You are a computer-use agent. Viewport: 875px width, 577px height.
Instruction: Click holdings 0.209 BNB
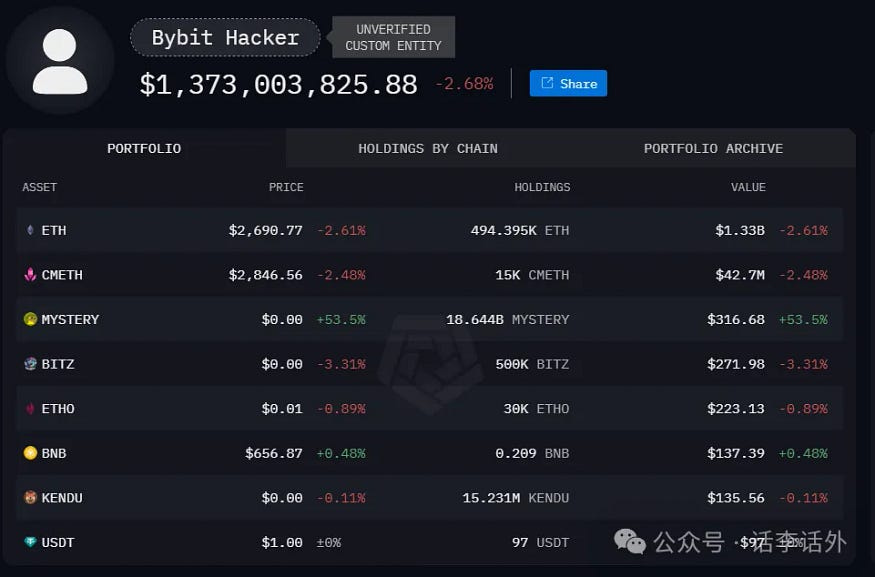[532, 453]
